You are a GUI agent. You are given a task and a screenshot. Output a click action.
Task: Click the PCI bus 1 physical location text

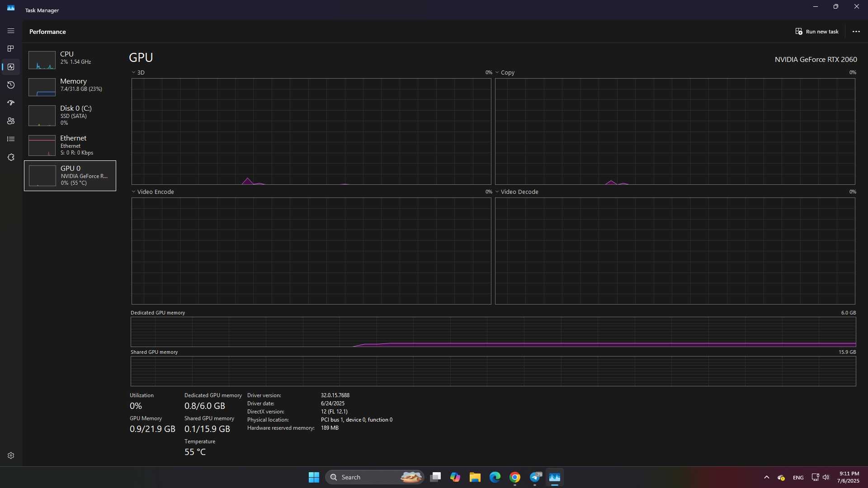tap(357, 420)
